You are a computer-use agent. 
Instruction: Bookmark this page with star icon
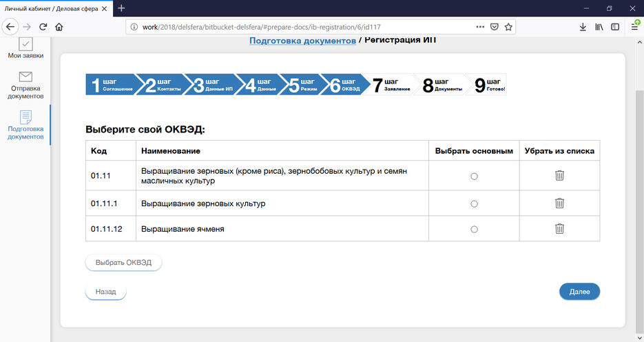tap(508, 27)
